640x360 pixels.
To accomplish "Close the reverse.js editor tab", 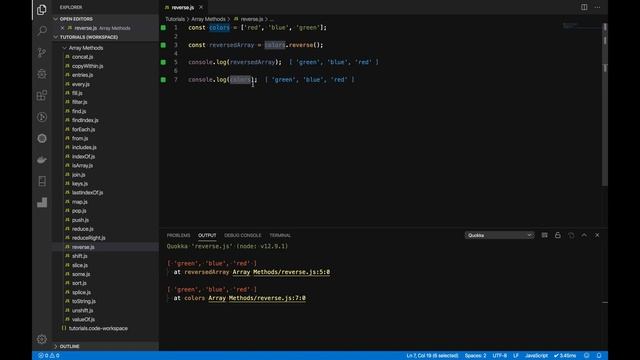I will coord(201,7).
